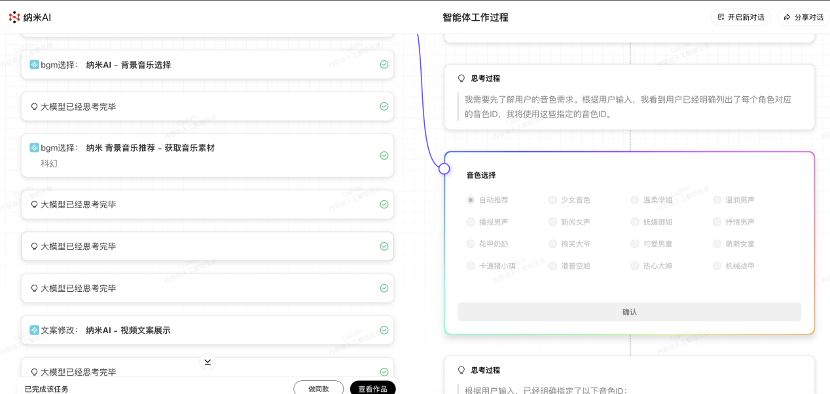The width and height of the screenshot is (830, 394).
Task: Click lightbulb icon beside top 思考过程 heading
Action: (461, 78)
